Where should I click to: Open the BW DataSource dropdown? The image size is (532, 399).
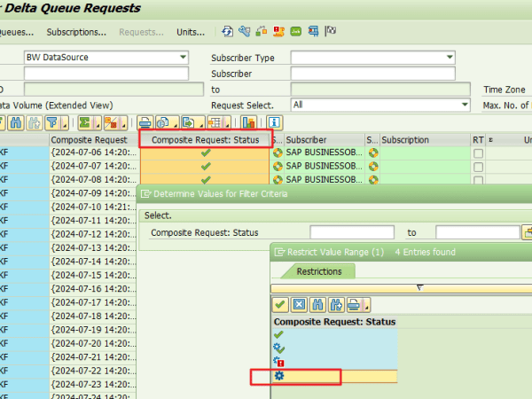click(x=184, y=57)
